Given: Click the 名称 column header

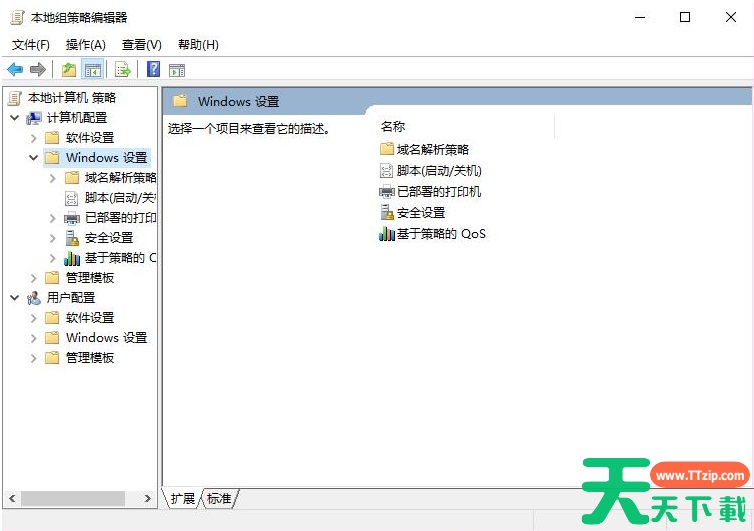Looking at the screenshot, I should pyautogui.click(x=393, y=127).
